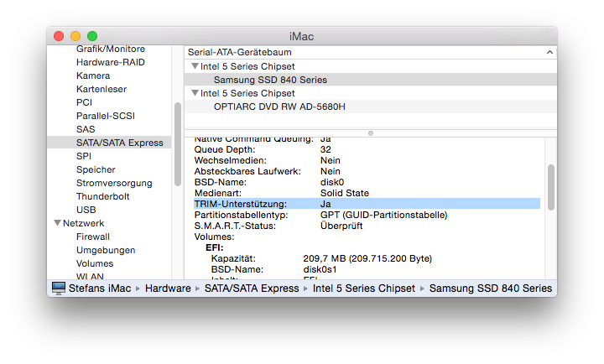Click SATA/SATA Express in path bar
This screenshot has width=604, height=364.
point(252,289)
